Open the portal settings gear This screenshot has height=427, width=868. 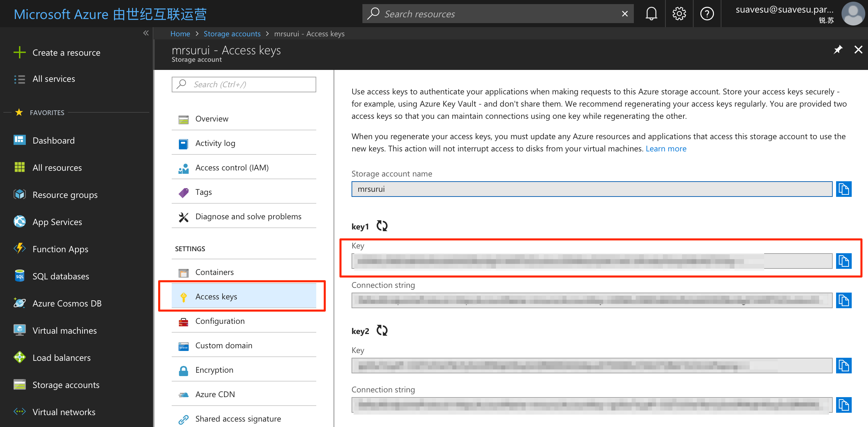[679, 14]
